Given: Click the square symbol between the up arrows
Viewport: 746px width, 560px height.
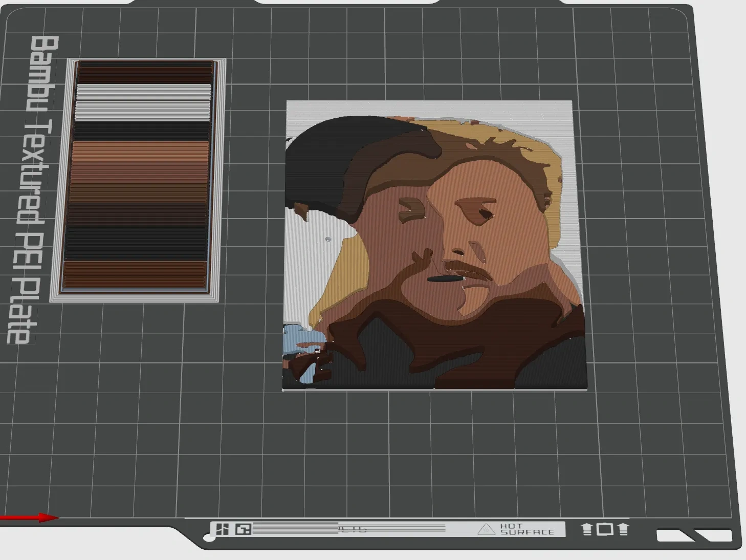Looking at the screenshot, I should (605, 529).
